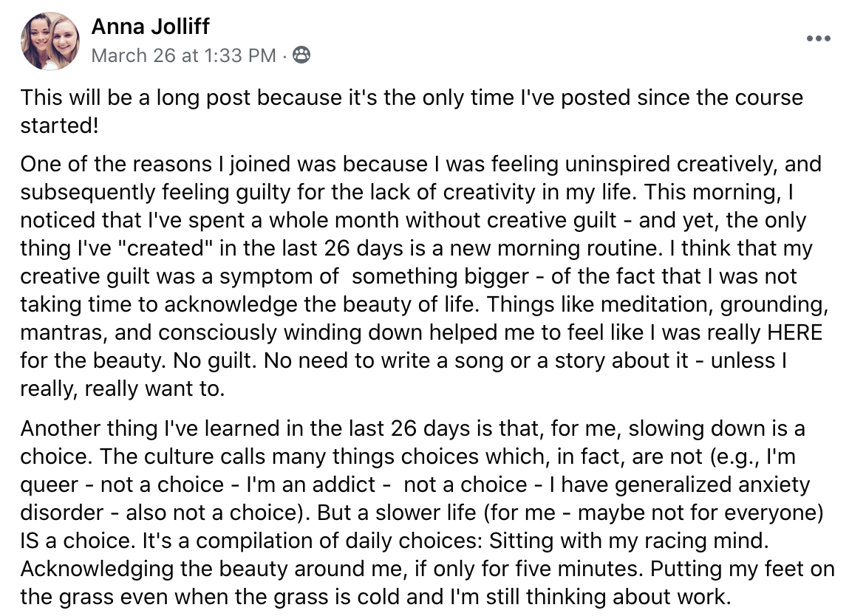Click the capitalized 'IS' before 'a choice'
This screenshot has height=616, width=866.
pyautogui.click(x=30, y=541)
